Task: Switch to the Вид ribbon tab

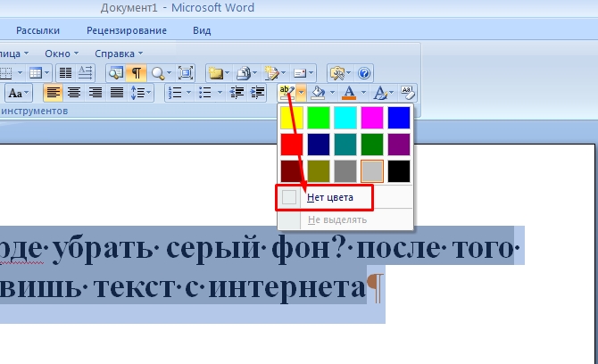Action: 202,30
